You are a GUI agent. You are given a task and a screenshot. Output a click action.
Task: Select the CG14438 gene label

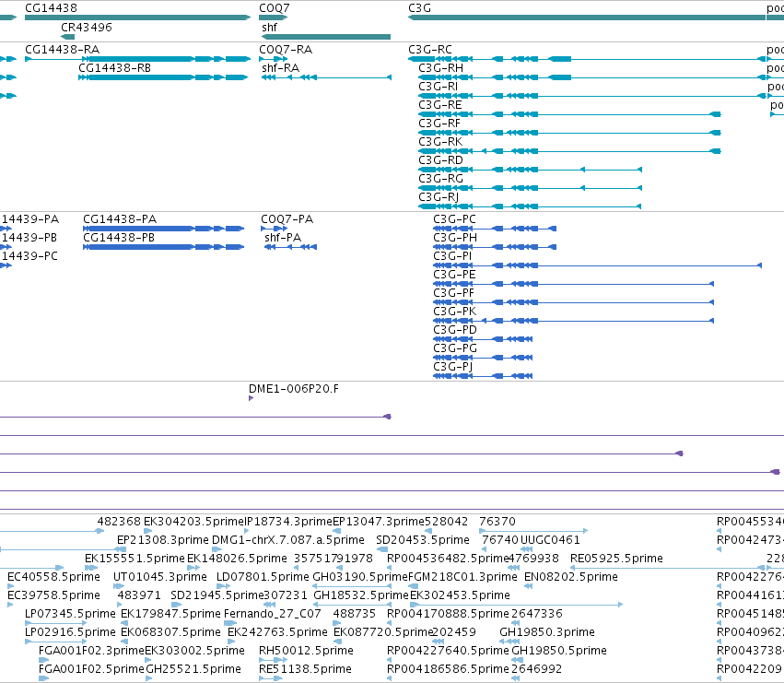coord(51,8)
